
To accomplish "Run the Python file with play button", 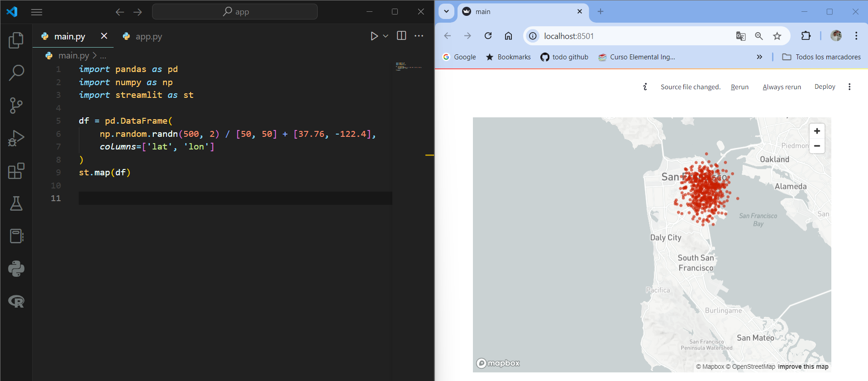I will (374, 36).
